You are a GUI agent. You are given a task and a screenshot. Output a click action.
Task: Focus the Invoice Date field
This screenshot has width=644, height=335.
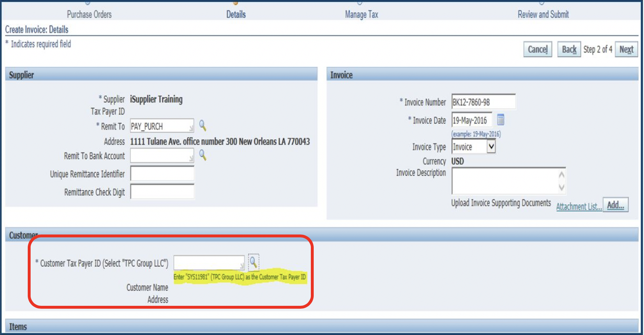click(472, 120)
